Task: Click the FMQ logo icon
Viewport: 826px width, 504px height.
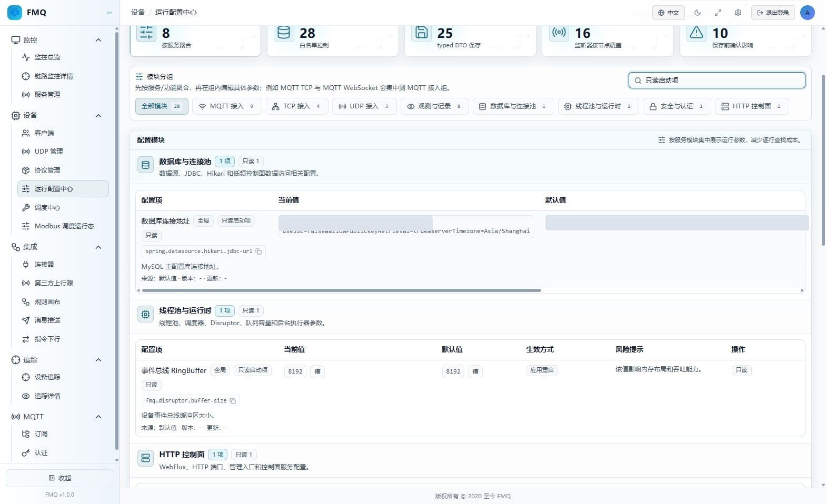Action: pos(15,12)
